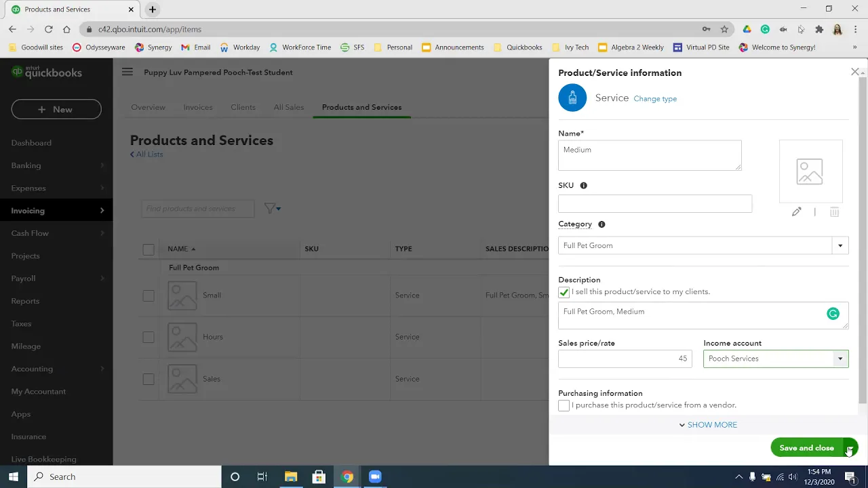Switch to the All Sales tab
Image resolution: width=868 pixels, height=488 pixels.
(x=289, y=107)
